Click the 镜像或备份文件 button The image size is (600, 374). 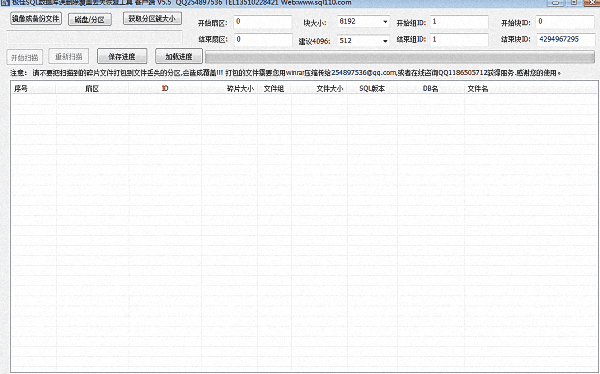point(36,18)
